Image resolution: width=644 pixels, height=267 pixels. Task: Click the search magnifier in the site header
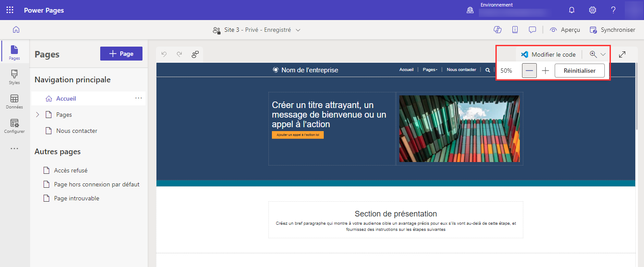click(488, 70)
